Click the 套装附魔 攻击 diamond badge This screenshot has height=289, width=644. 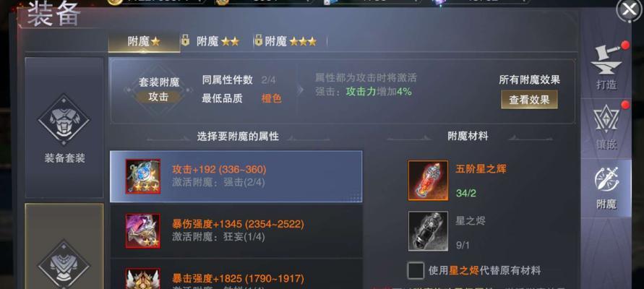click(x=158, y=90)
